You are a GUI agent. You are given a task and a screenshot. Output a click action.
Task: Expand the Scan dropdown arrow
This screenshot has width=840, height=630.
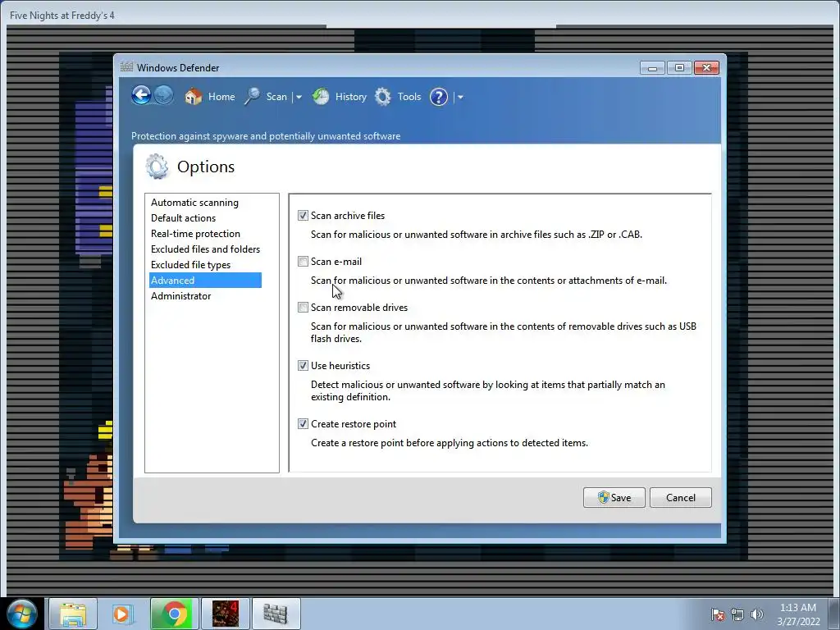click(x=299, y=97)
